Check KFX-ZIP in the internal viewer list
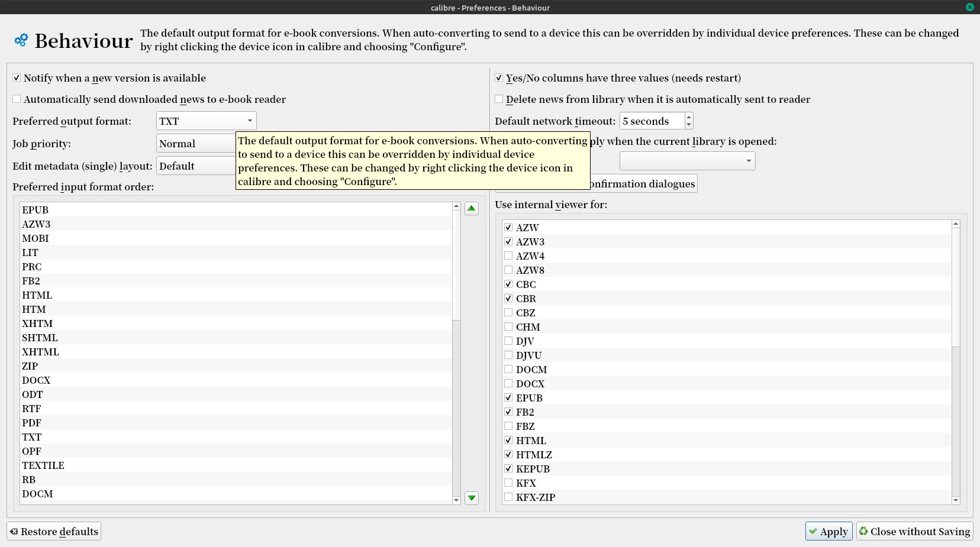Image resolution: width=980 pixels, height=547 pixels. pos(508,497)
